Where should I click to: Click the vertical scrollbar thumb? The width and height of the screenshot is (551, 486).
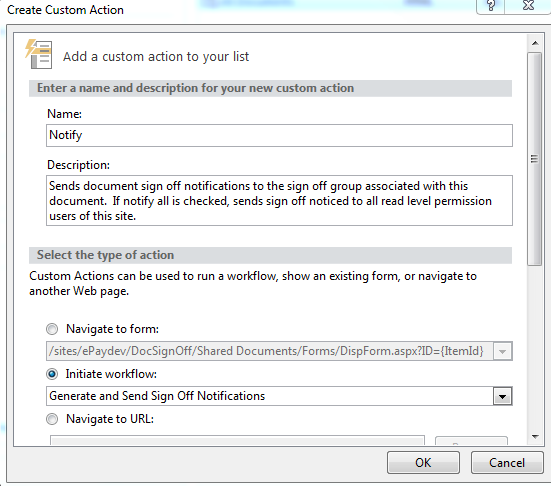535,159
